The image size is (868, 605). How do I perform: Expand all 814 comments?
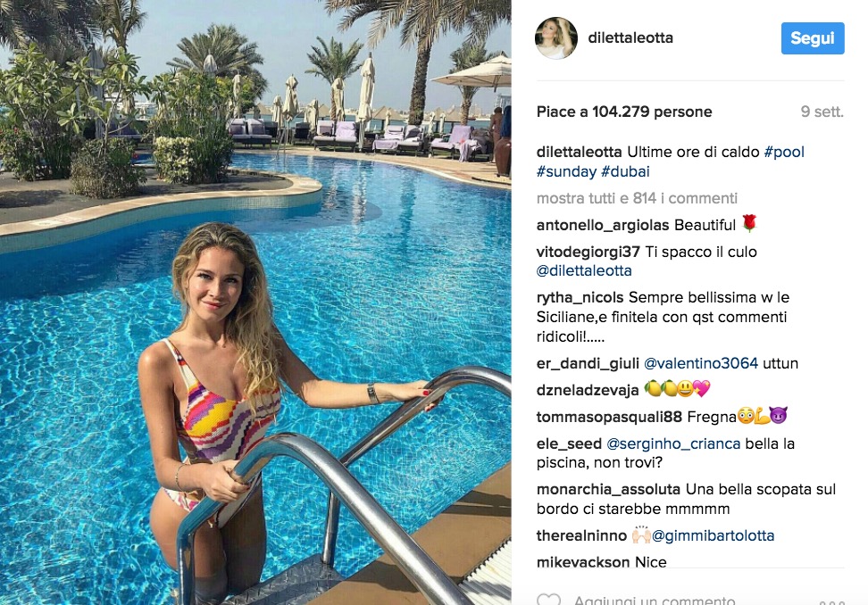(637, 198)
